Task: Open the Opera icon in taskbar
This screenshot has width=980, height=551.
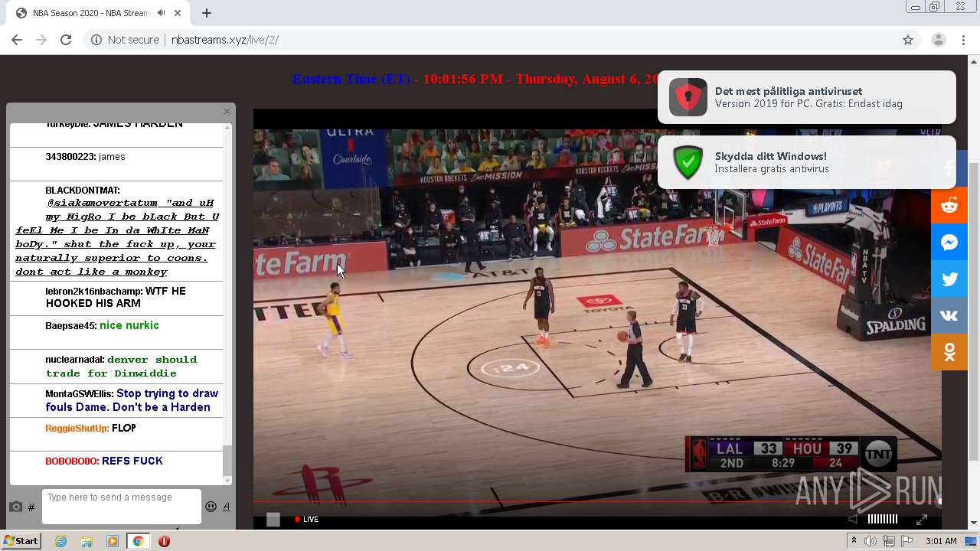Action: [164, 541]
